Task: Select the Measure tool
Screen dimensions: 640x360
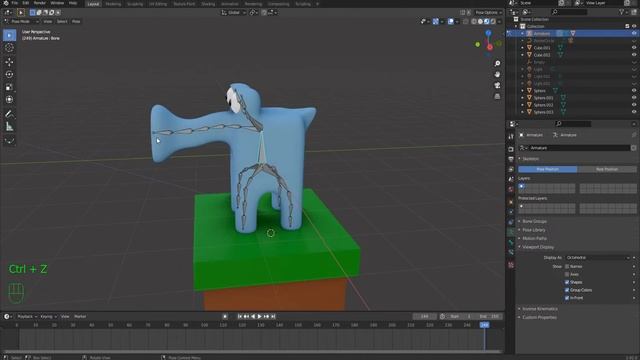Action: [x=9, y=127]
